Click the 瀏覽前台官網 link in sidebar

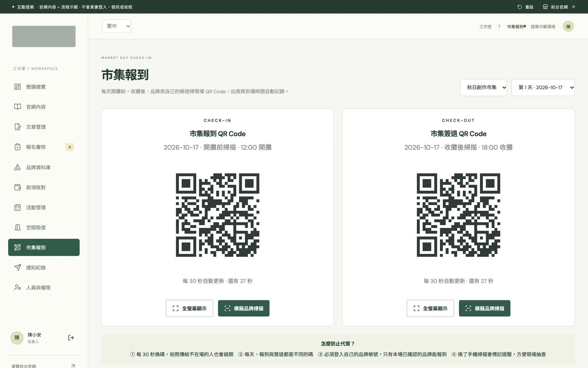[43, 366]
